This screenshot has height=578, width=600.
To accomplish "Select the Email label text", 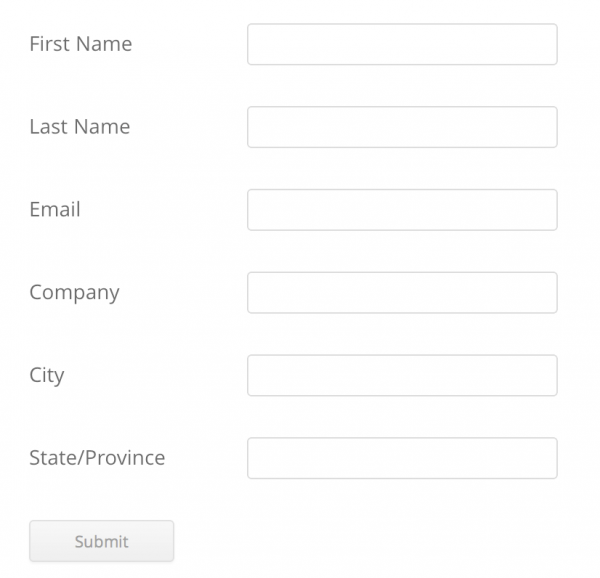I will pyautogui.click(x=55, y=209).
